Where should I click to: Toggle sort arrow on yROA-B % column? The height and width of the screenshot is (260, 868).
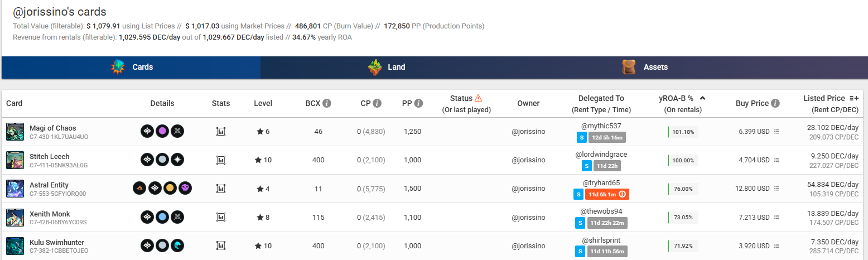pos(702,98)
